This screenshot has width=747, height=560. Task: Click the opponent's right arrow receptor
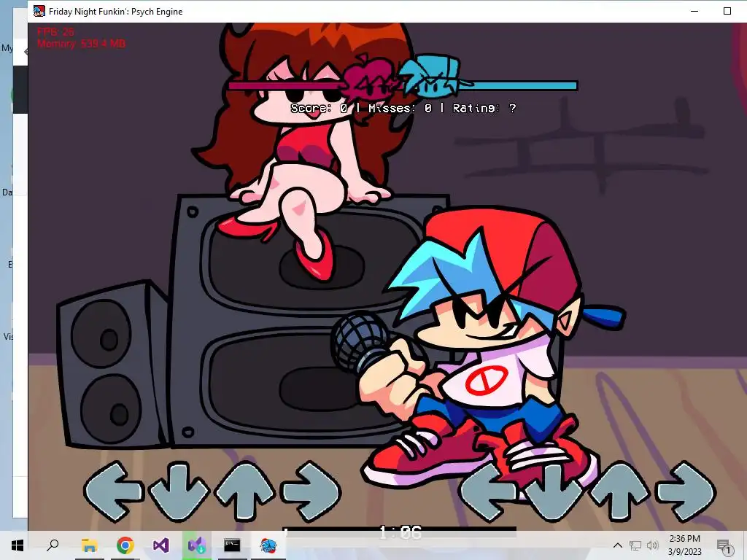pyautogui.click(x=311, y=491)
